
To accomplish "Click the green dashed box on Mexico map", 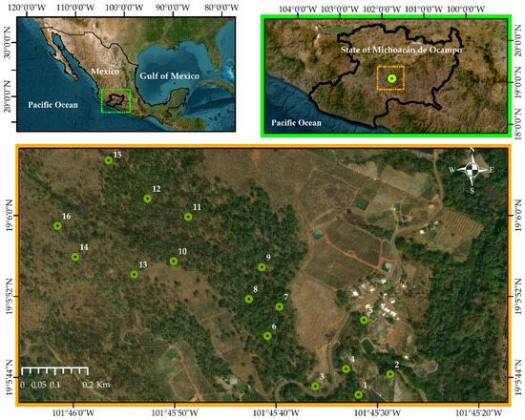I will (x=115, y=100).
